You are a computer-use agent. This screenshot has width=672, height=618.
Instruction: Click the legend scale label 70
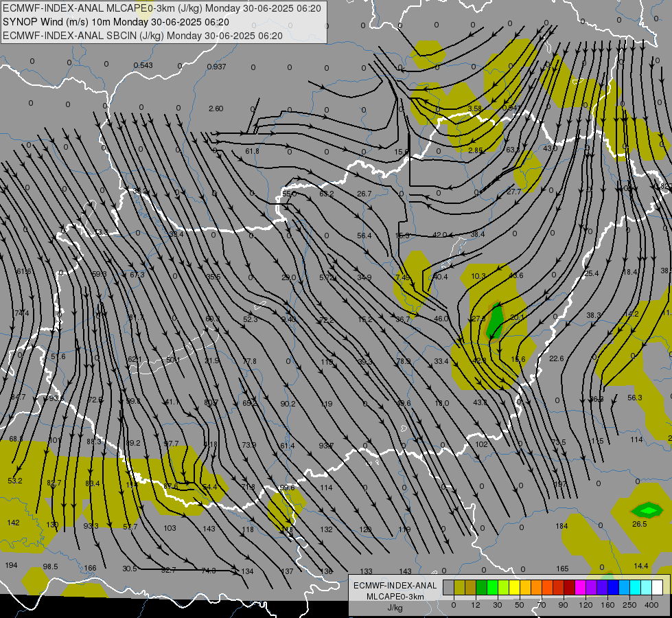542,605
